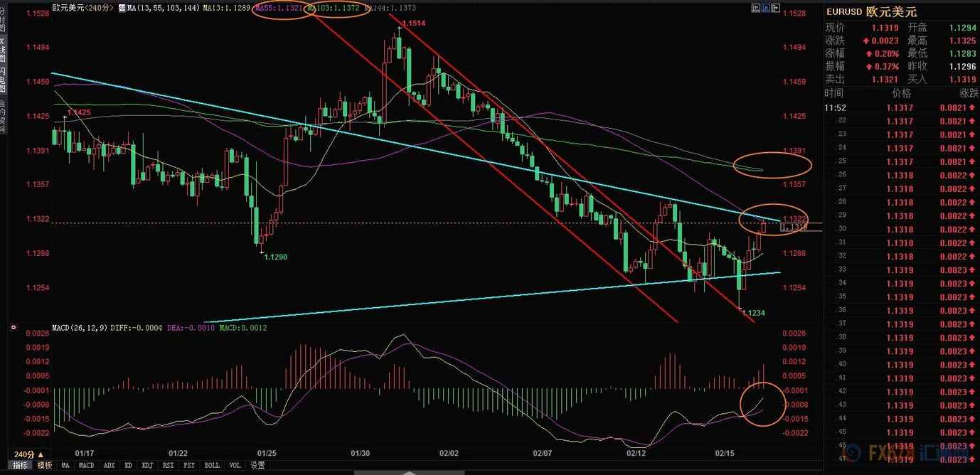Click the third chart control icon at top right
The height and width of the screenshot is (475, 980).
tap(775, 8)
